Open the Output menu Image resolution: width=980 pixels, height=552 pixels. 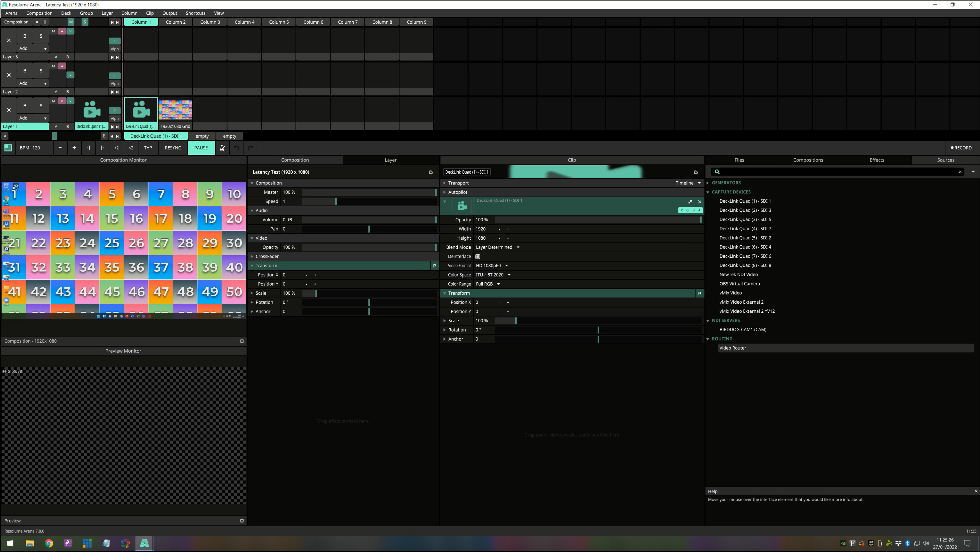[x=169, y=13]
